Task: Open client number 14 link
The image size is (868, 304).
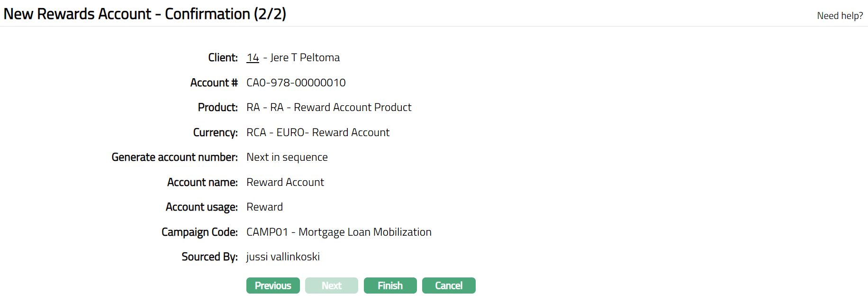Action: [x=253, y=58]
